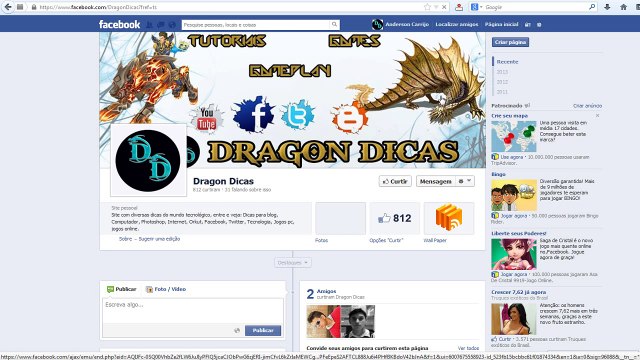Click the magnifier in Google search box
Viewport: 640px width, 360px height.
click(592, 7)
